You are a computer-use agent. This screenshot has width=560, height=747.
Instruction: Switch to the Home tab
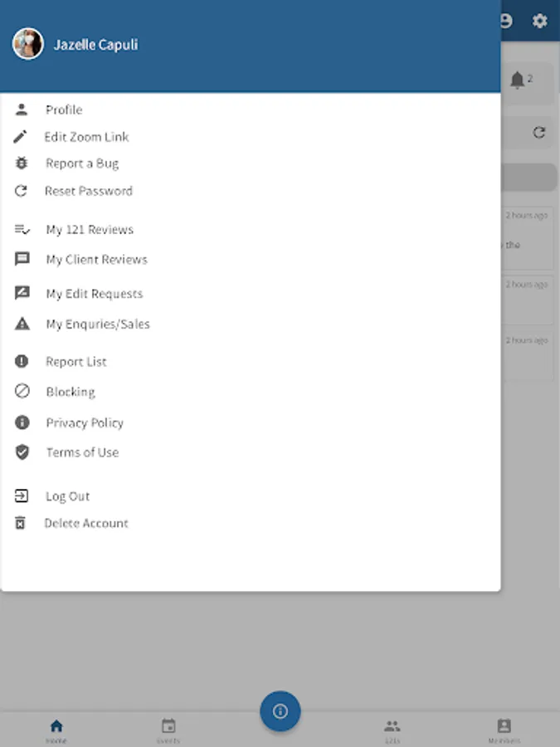[56, 730]
